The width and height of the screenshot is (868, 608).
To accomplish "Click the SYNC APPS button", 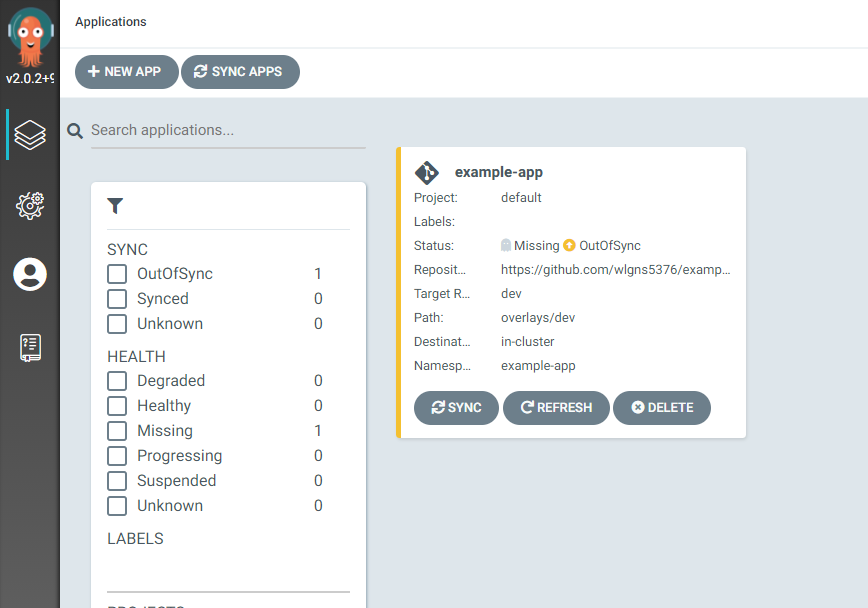I will point(240,72).
